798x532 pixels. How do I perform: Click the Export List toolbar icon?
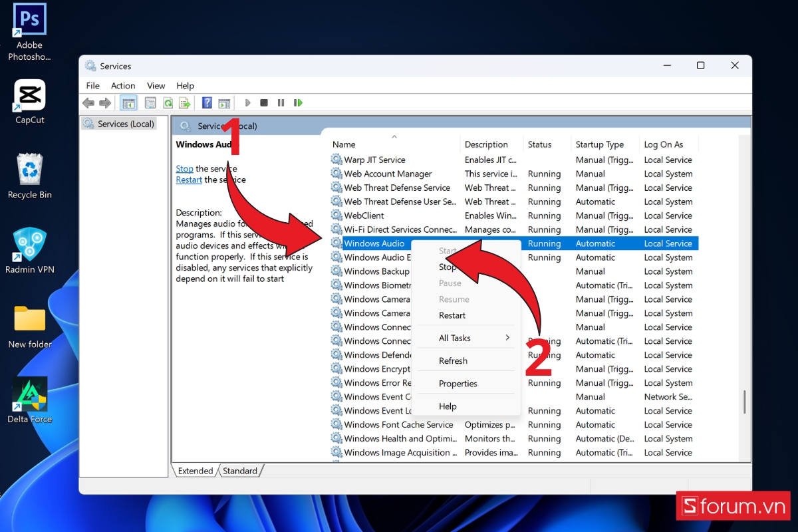[185, 103]
